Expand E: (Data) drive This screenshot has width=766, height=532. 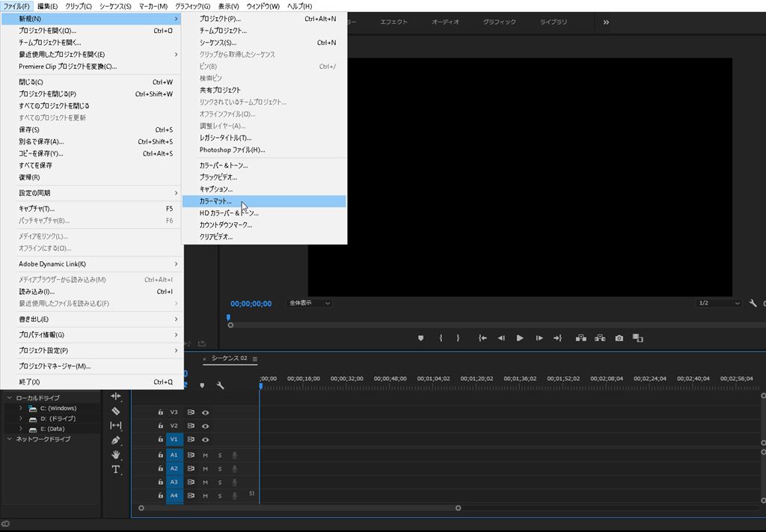(20, 429)
